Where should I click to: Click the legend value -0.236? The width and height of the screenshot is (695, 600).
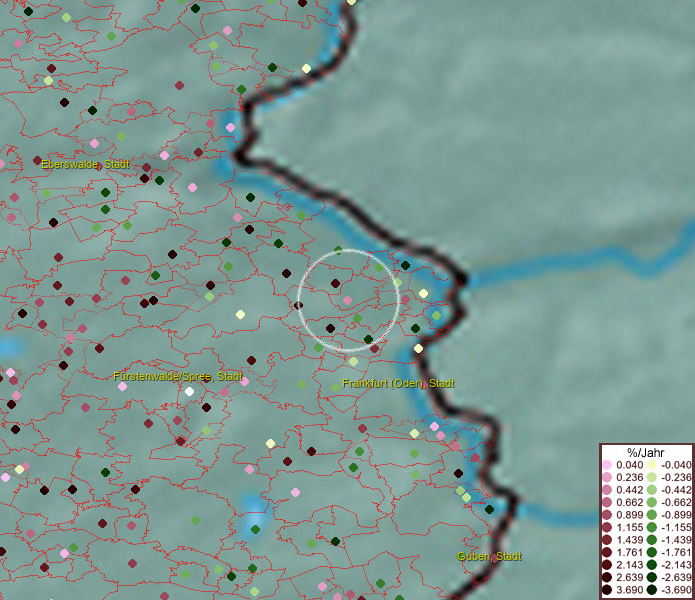pos(676,477)
